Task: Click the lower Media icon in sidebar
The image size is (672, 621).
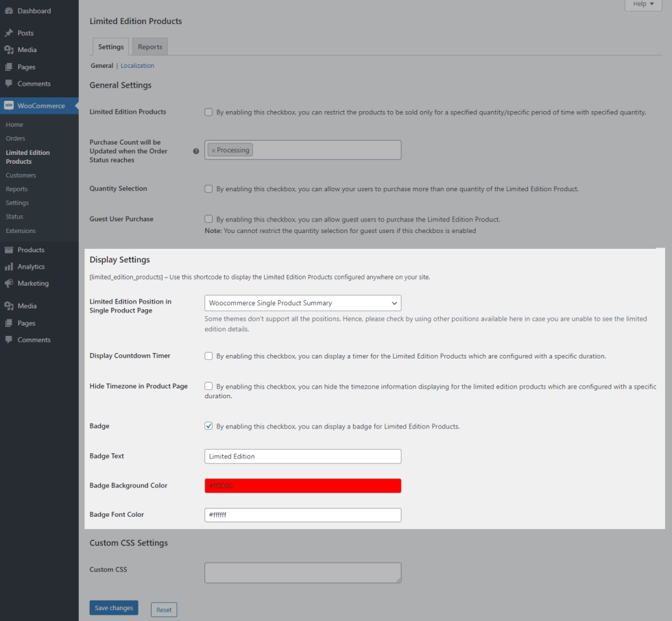Action: point(8,306)
